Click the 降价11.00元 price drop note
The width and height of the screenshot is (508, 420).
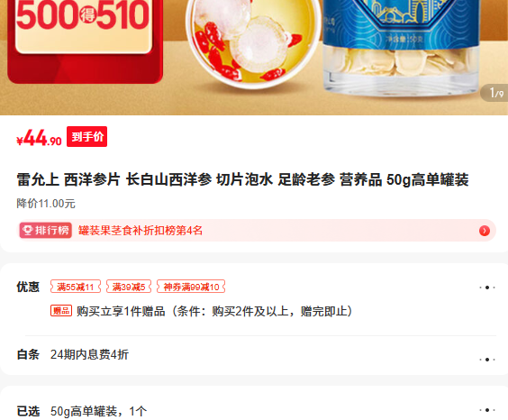[46, 204]
